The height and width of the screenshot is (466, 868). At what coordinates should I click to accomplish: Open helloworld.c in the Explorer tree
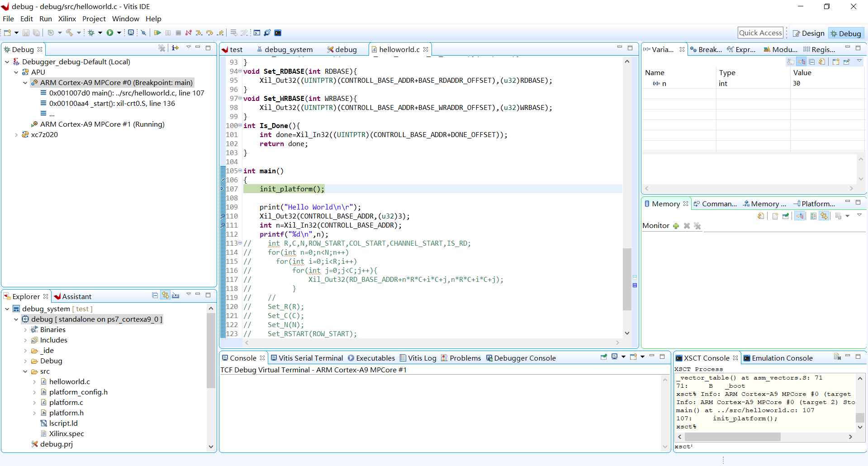coord(70,382)
